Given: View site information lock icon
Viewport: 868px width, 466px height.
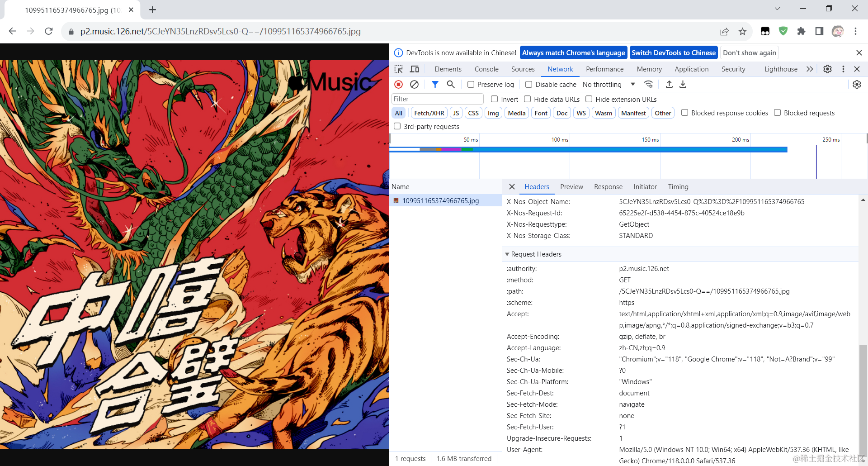Looking at the screenshot, I should coord(71,32).
